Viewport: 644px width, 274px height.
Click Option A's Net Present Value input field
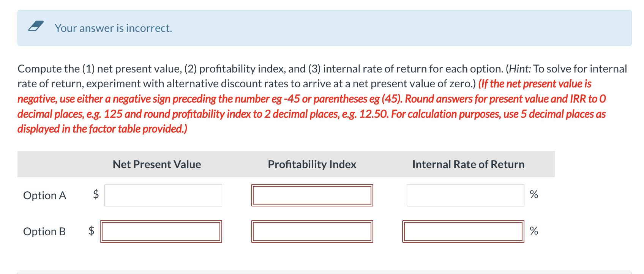(163, 195)
